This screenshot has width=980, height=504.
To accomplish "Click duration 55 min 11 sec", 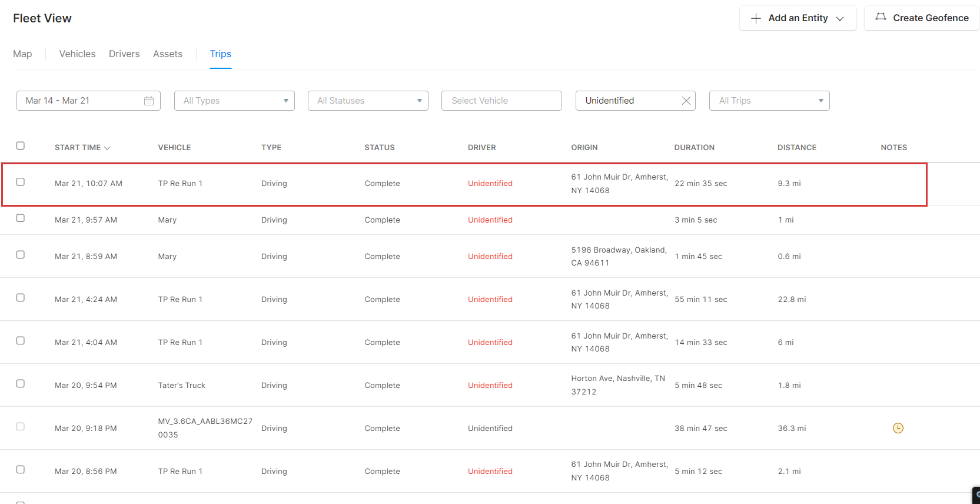I will (x=701, y=300).
